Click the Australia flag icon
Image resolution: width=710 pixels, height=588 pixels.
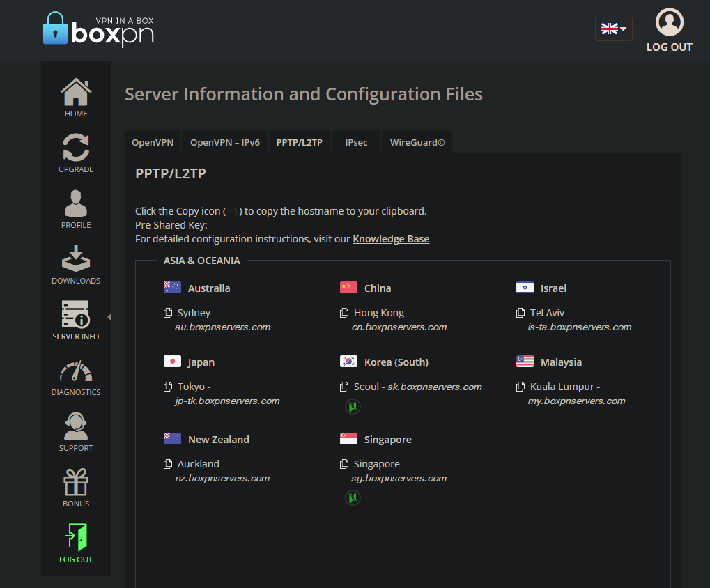coord(172,288)
